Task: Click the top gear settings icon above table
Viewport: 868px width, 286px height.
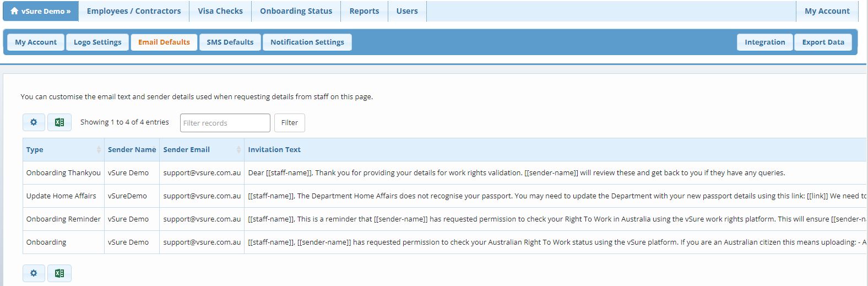Action: (34, 122)
